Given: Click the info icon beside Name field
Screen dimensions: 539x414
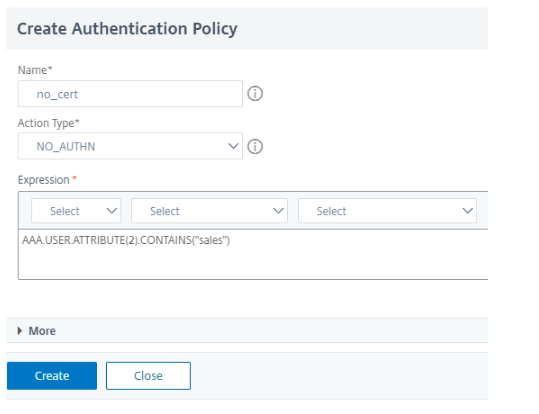Looking at the screenshot, I should [255, 94].
